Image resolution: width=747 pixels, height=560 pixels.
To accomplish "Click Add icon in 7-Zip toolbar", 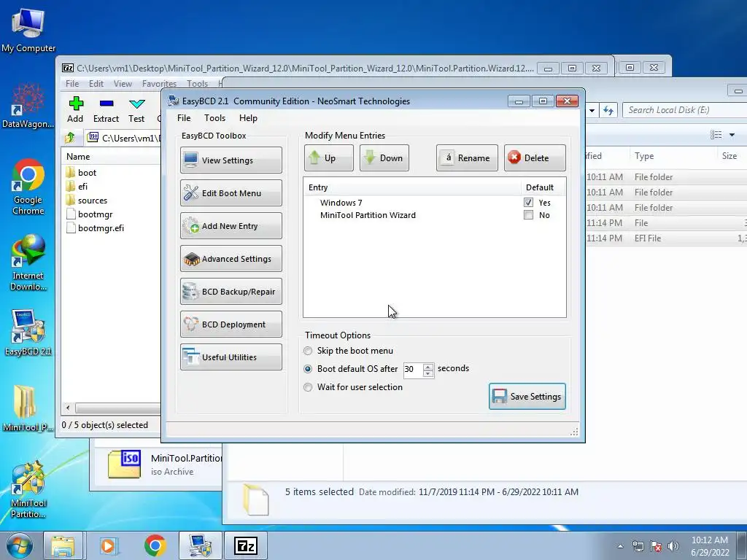I will (x=75, y=110).
